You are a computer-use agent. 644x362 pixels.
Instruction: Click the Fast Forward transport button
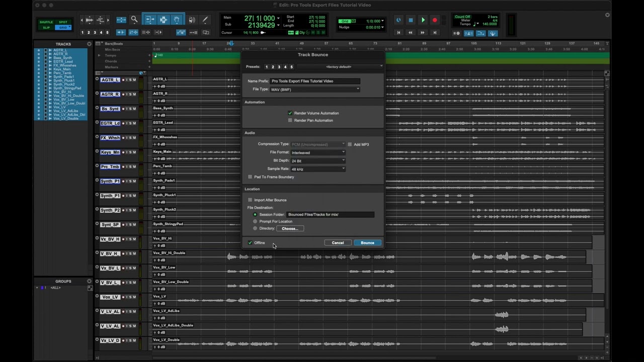[x=423, y=33]
